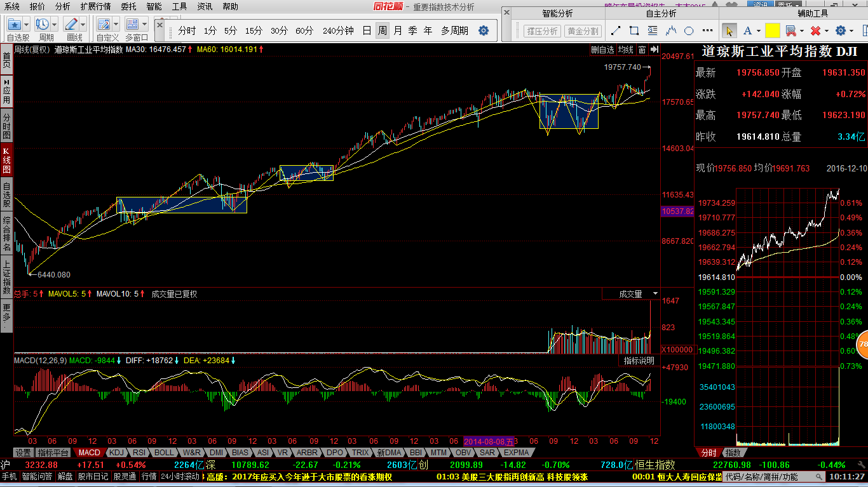Image resolution: width=868 pixels, height=487 pixels.
Task: Click the 设置 settings button below chart
Action: tap(24, 453)
